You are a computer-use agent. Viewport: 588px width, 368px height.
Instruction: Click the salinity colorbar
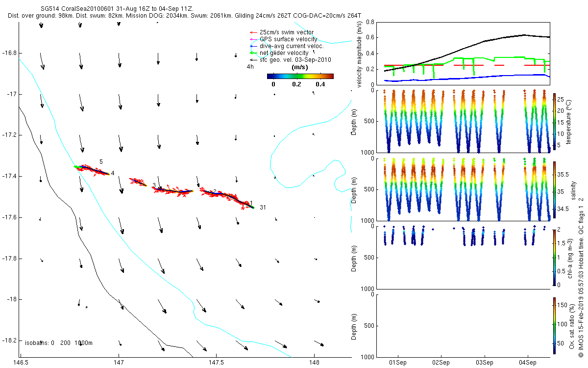[x=554, y=189]
